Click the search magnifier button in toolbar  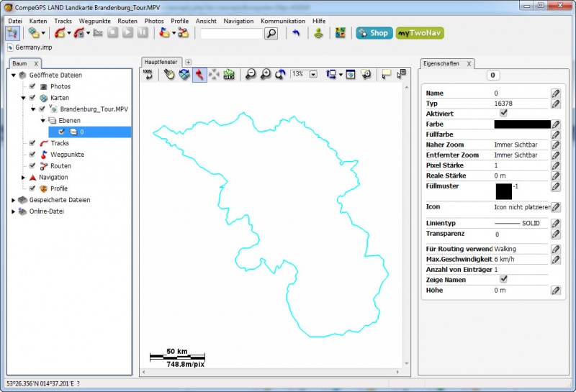point(271,33)
